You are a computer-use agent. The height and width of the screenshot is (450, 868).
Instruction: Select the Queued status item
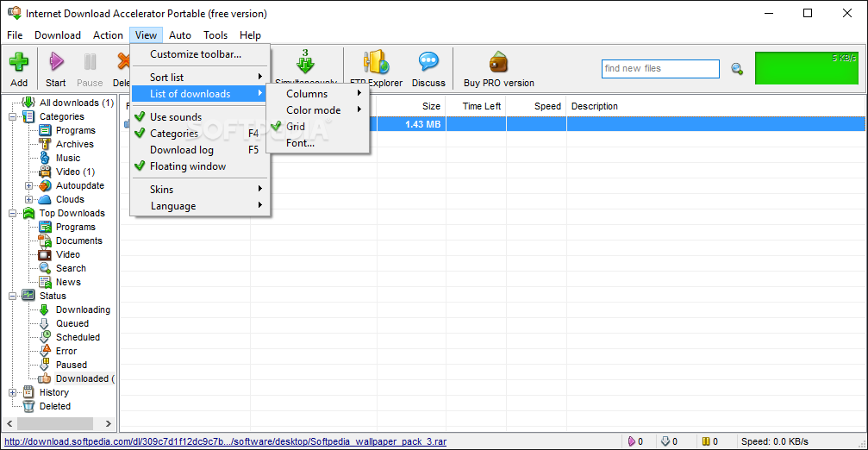(x=72, y=324)
